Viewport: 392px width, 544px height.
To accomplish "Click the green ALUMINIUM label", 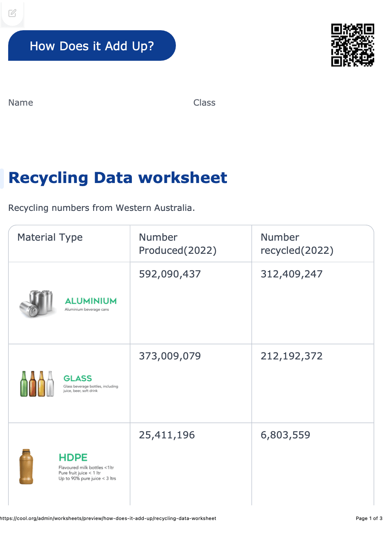I will point(90,301).
